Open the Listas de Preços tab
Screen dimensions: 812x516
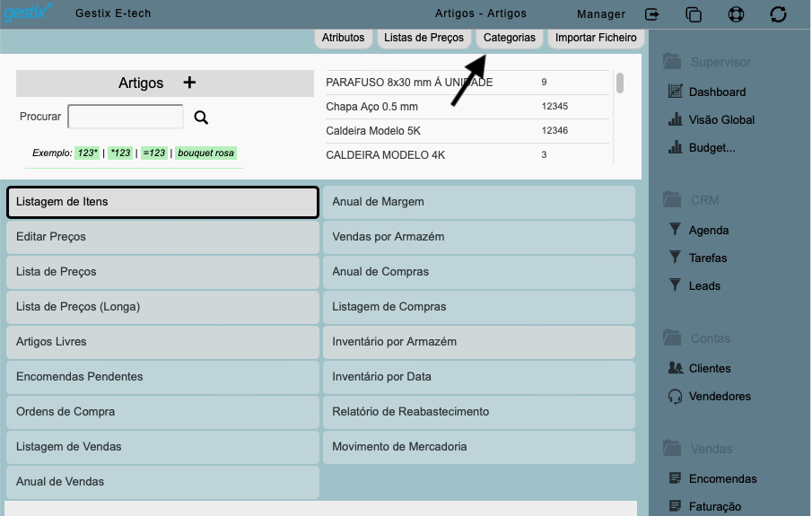coord(424,38)
